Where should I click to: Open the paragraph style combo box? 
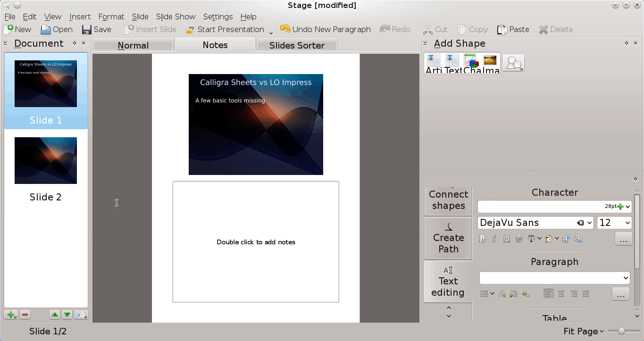(554, 277)
